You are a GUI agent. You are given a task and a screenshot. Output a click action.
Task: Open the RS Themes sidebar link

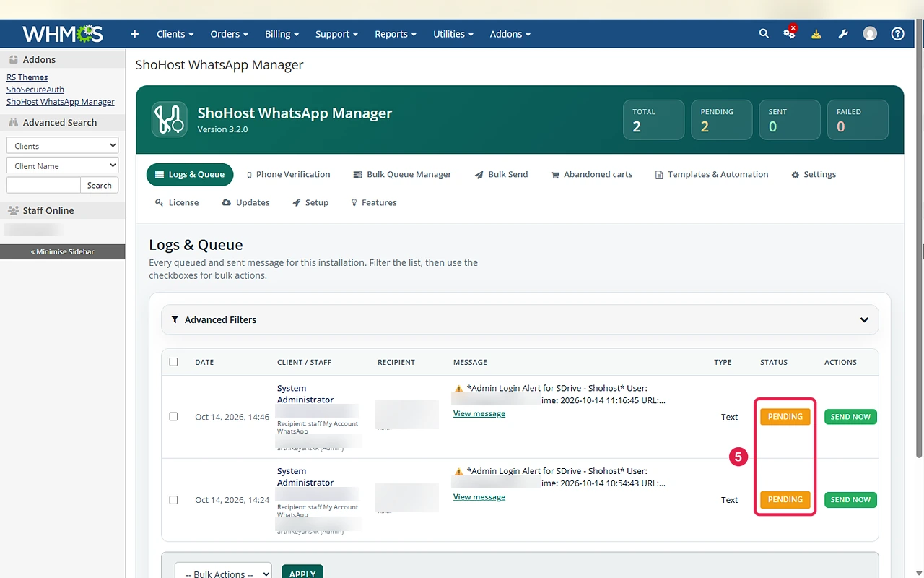27,77
